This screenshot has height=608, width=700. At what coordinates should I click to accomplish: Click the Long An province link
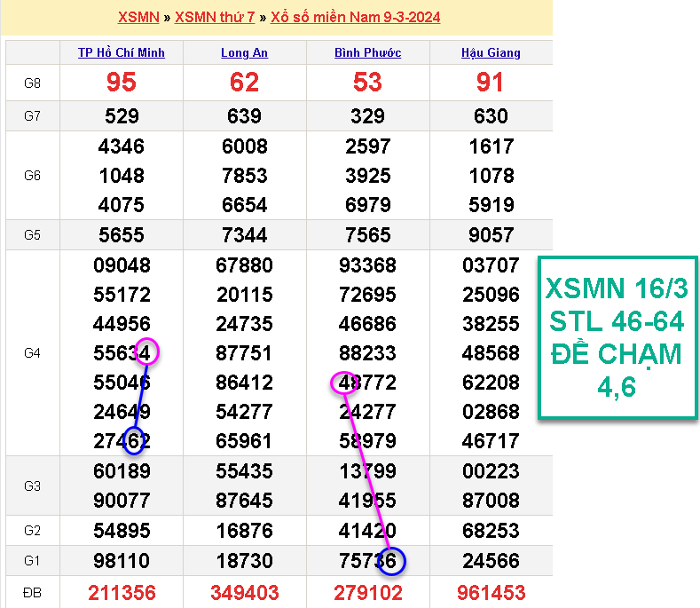point(244,52)
